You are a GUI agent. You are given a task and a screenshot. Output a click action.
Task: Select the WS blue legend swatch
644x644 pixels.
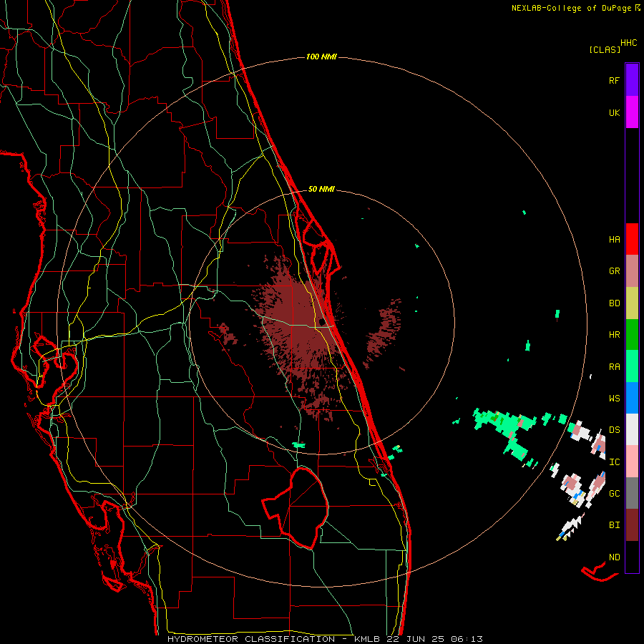coord(632,398)
